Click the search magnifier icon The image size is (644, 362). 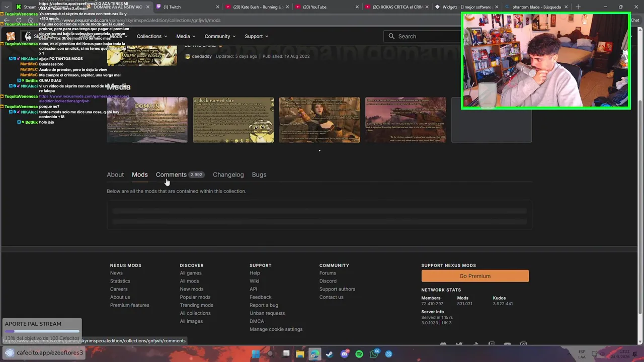391,36
